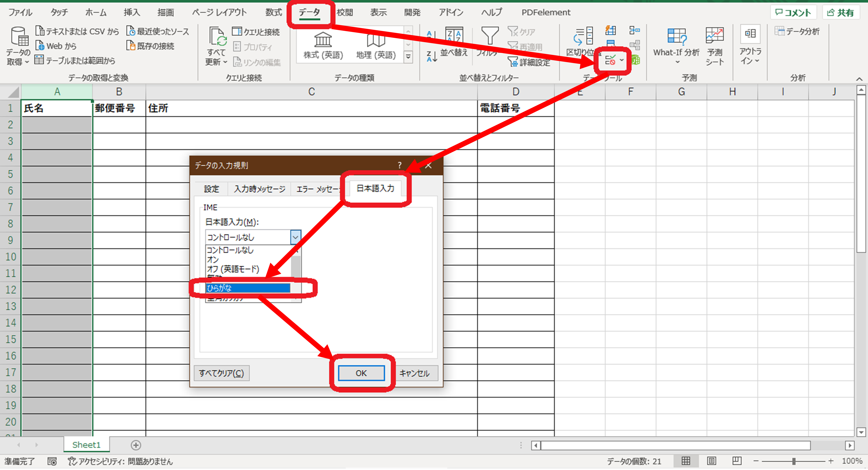Switch to Page Layout view in status bar
The height and width of the screenshot is (470, 868).
pos(711,461)
